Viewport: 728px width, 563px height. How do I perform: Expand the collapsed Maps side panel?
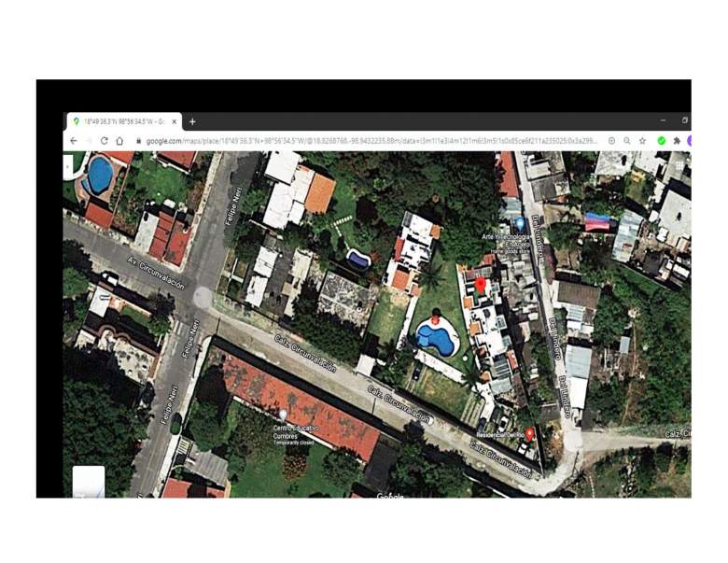coord(68,166)
